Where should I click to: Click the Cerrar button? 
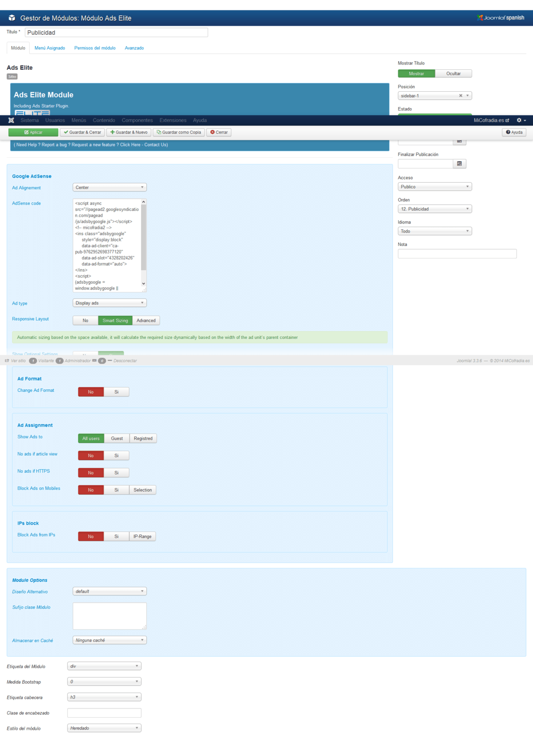point(219,132)
